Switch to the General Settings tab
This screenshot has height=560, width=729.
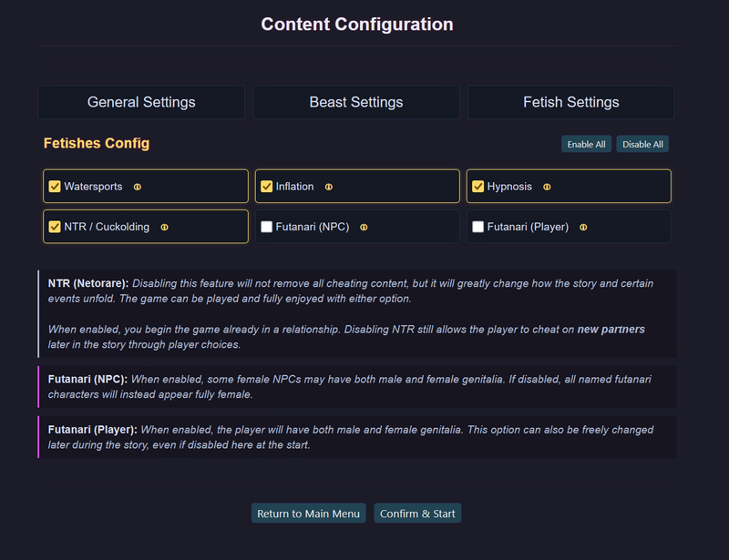point(141,102)
